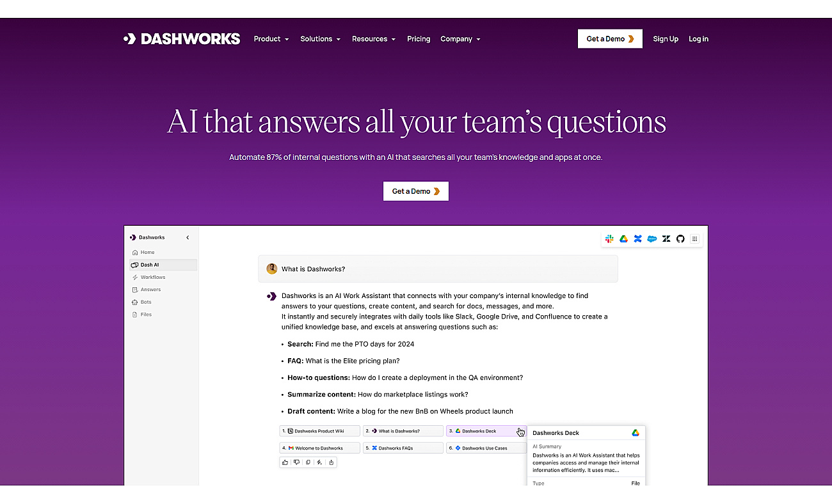832x504 pixels.
Task: Open the apps grid icon
Action: pyautogui.click(x=694, y=239)
